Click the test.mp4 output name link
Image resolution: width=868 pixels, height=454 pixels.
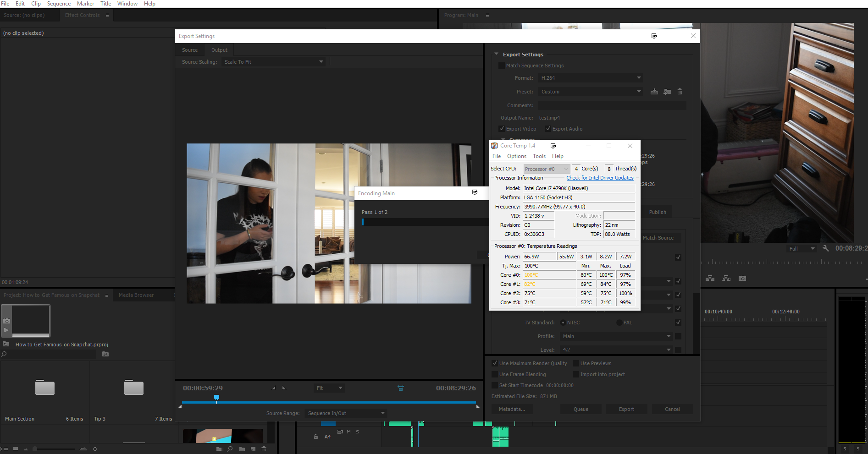(x=549, y=118)
